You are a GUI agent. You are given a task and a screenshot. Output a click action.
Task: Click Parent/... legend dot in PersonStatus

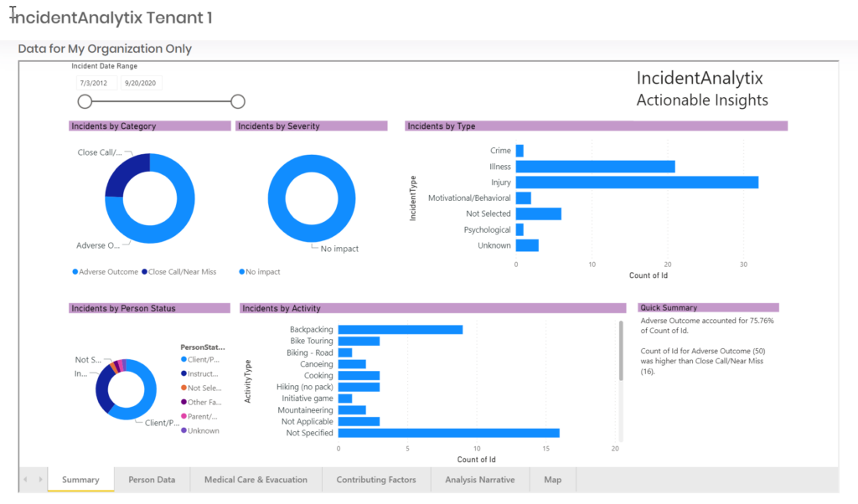[x=183, y=416]
